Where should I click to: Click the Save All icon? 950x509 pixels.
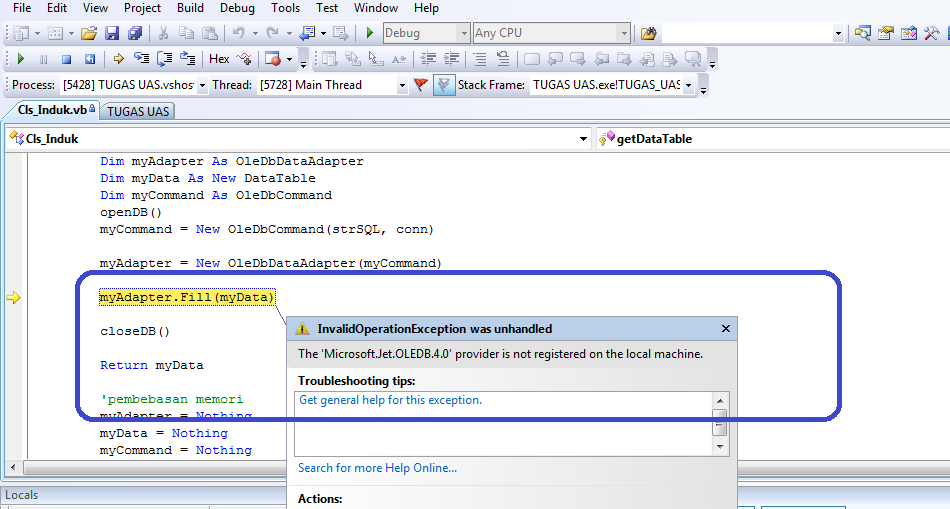135,33
